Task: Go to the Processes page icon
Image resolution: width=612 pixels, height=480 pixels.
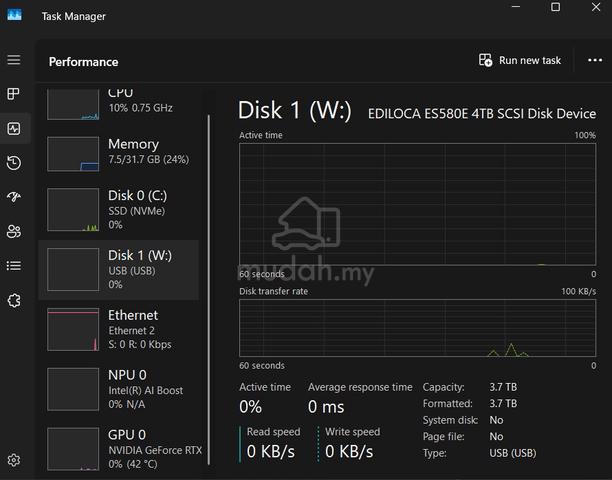Action: point(14,94)
